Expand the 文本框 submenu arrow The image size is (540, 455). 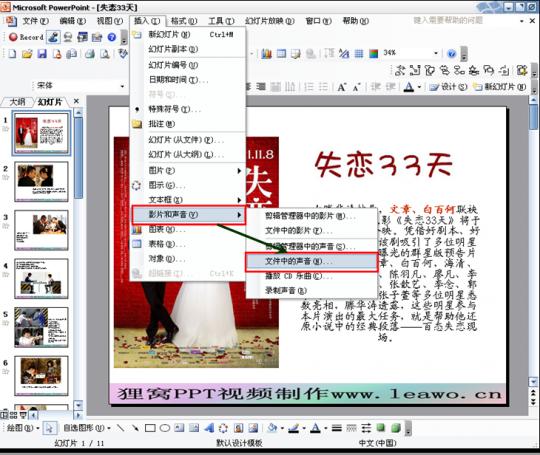point(239,200)
